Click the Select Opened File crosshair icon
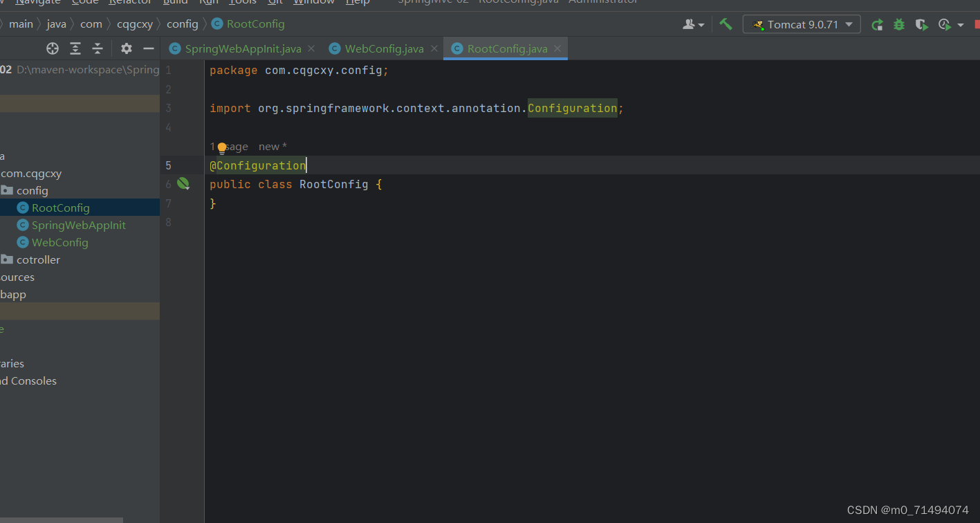 53,48
